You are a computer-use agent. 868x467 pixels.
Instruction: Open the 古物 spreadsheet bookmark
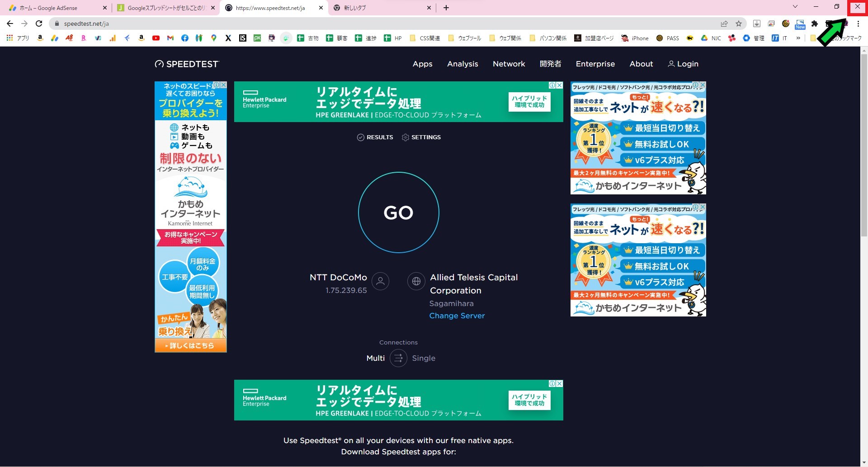308,38
